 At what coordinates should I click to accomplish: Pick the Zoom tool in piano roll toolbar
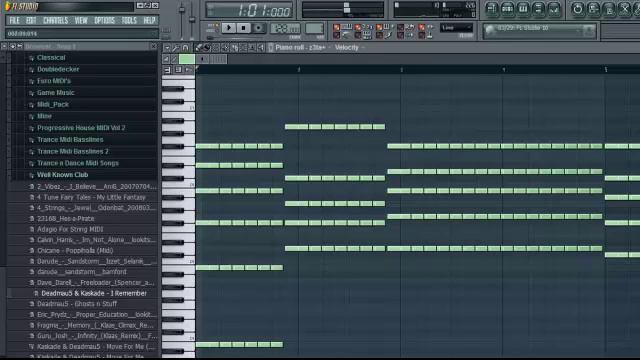(252, 48)
